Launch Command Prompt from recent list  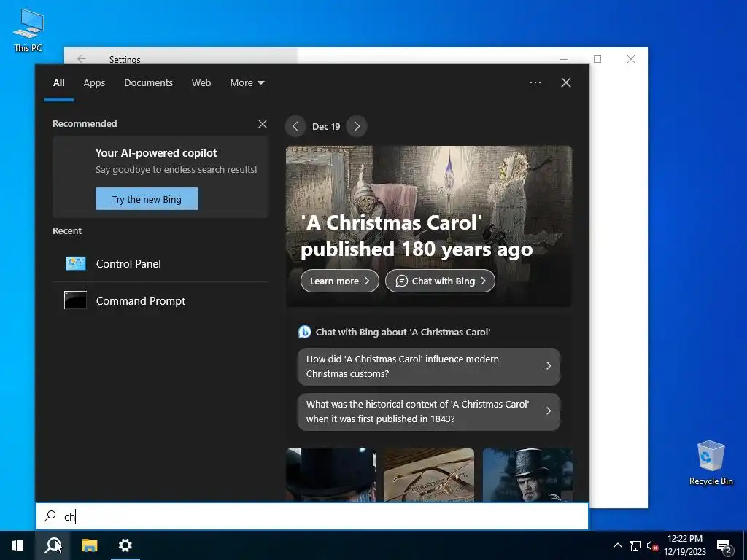tap(160, 300)
